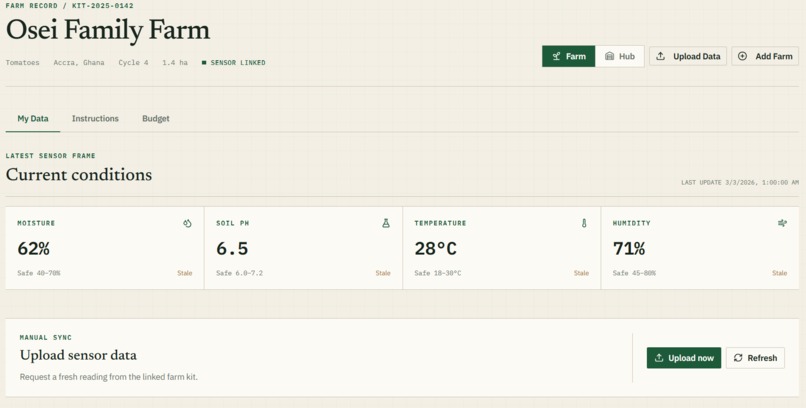Click the SOIL PH card label
This screenshot has width=806, height=408.
232,223
